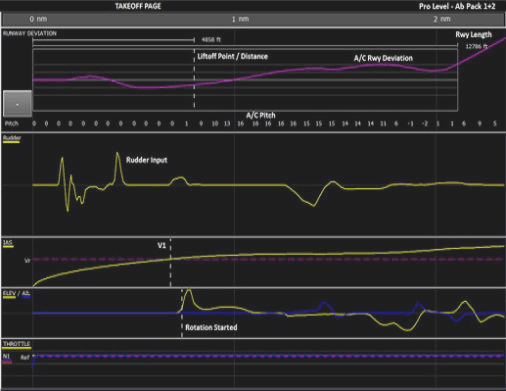Select the blue AIL legend label

tap(26, 293)
